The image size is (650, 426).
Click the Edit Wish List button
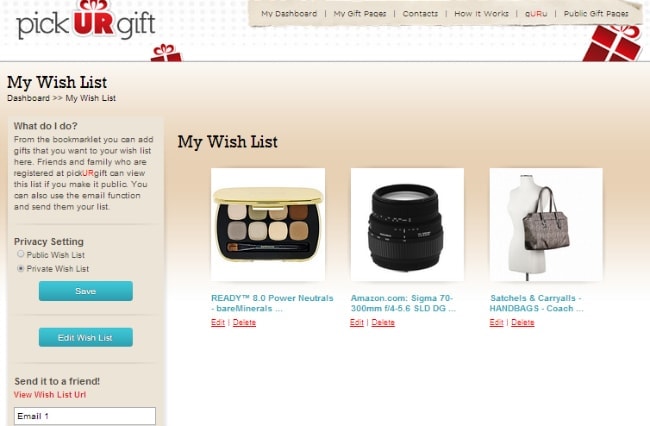click(x=86, y=337)
